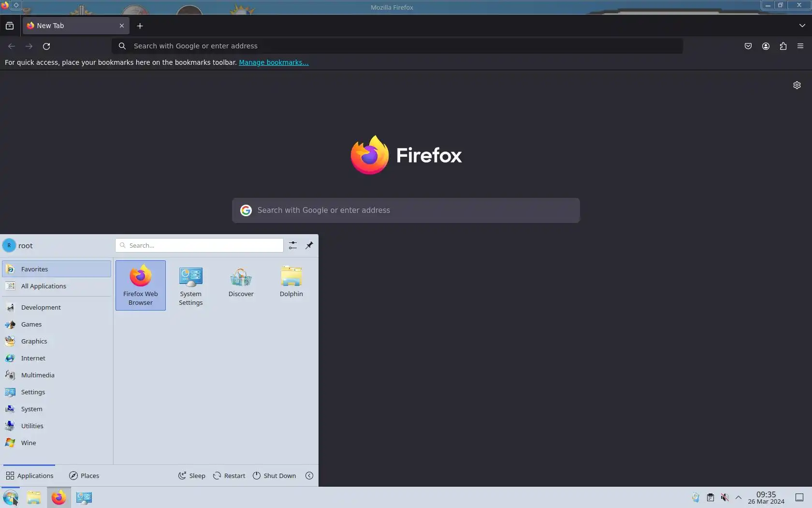The width and height of the screenshot is (812, 508).
Task: Open a new tab with plus button
Action: point(140,26)
